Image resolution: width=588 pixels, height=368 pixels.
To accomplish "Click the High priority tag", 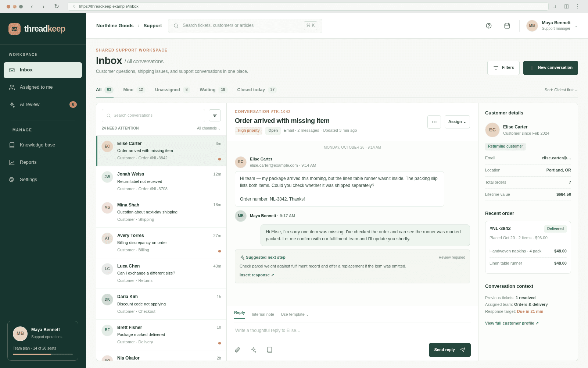I will tap(248, 131).
